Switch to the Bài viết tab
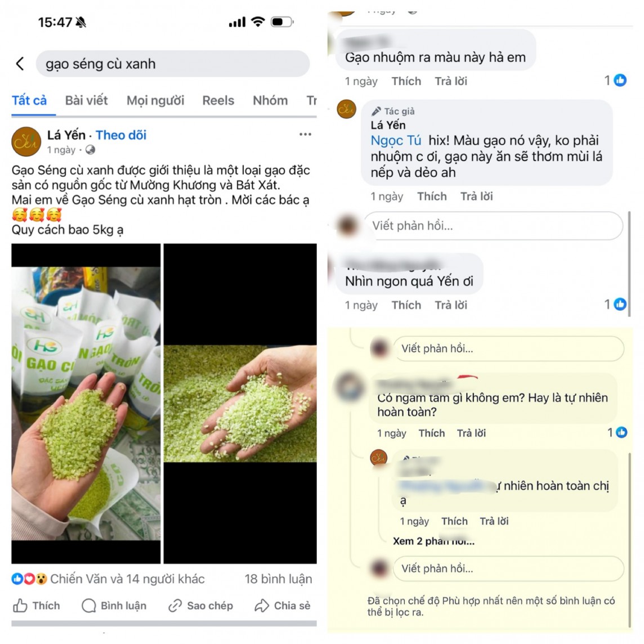Screen dimensions: 644x644 [x=86, y=100]
